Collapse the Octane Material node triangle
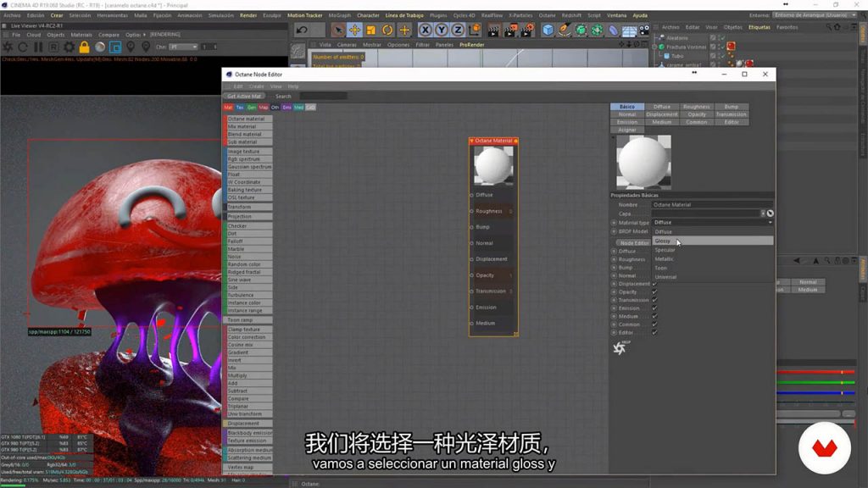 click(471, 141)
